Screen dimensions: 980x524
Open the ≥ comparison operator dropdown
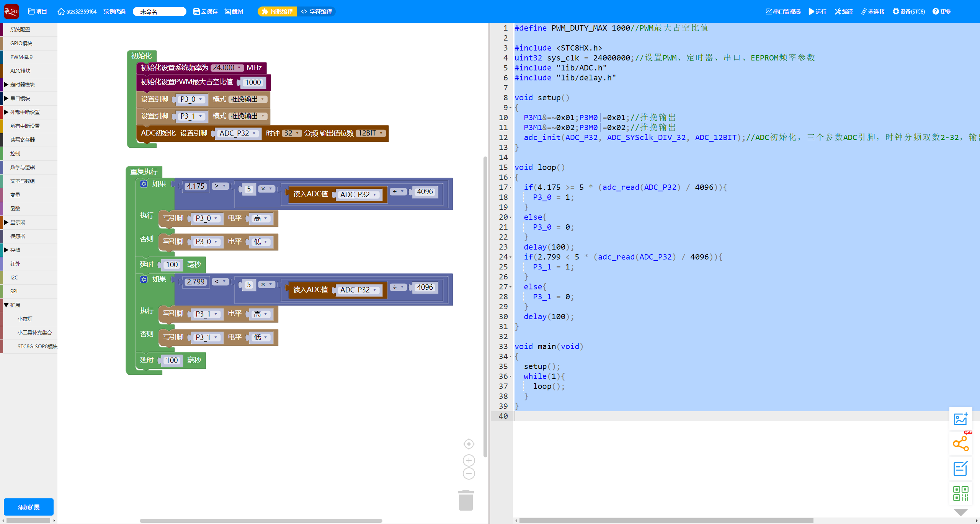[x=220, y=186]
